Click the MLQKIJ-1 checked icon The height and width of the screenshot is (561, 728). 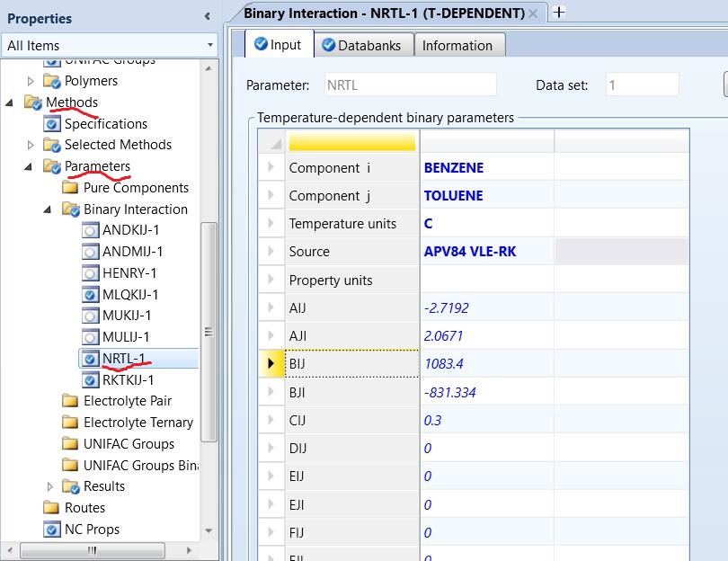(x=90, y=295)
